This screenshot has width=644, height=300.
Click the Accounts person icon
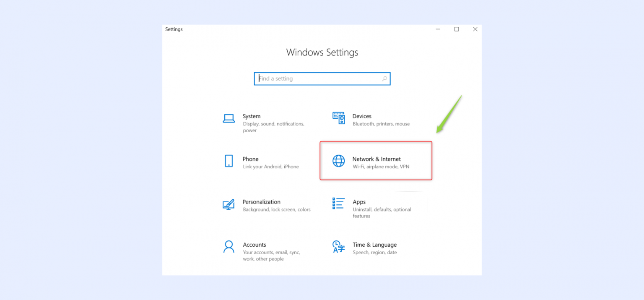pyautogui.click(x=229, y=247)
